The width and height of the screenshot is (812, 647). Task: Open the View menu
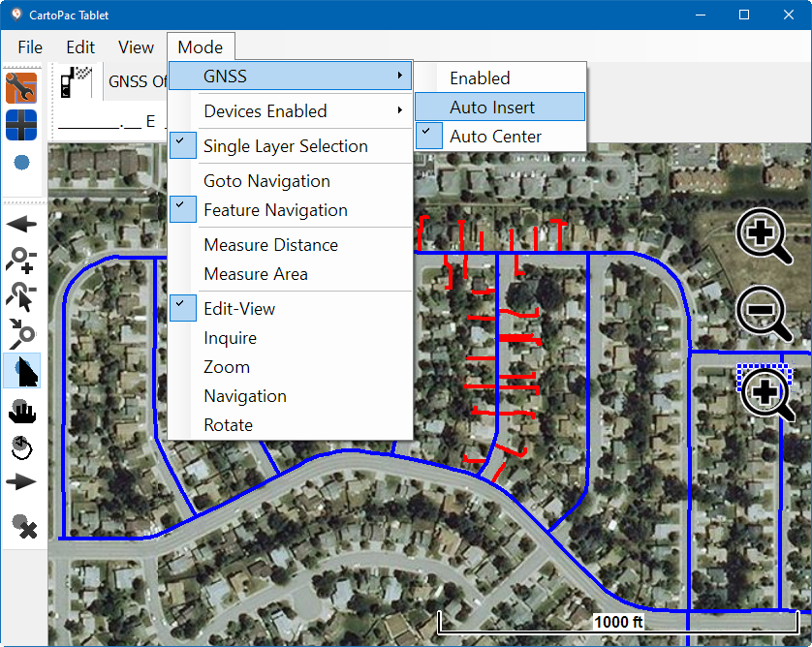[136, 47]
